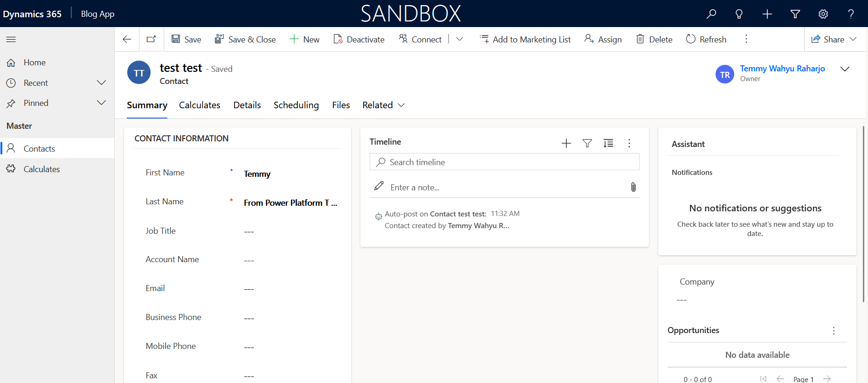Switch to the Calculates tab
Screen dimensions: 868x383
click(200, 105)
